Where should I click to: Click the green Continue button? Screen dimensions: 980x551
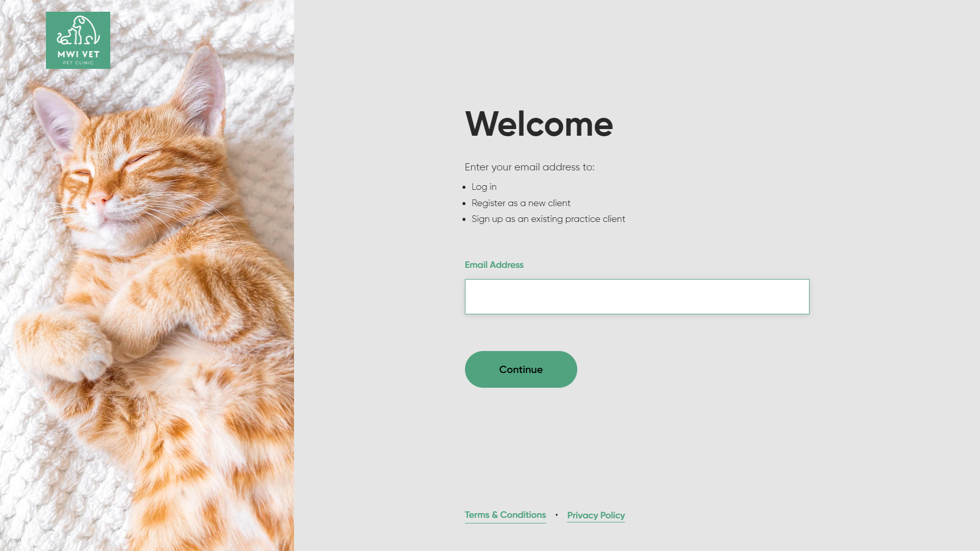tap(521, 369)
